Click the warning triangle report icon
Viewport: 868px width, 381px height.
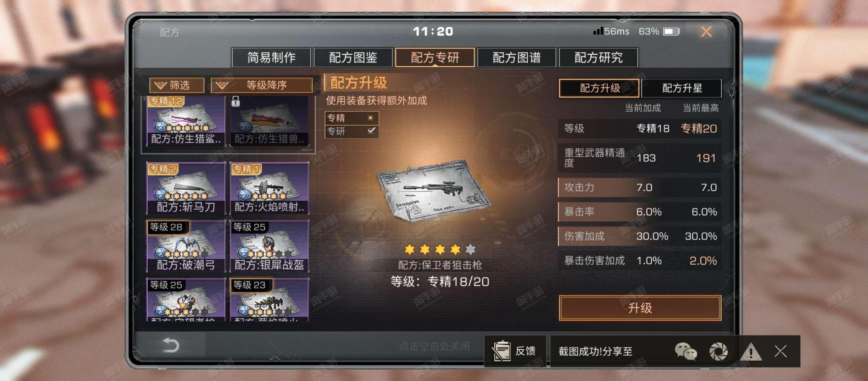coord(751,351)
